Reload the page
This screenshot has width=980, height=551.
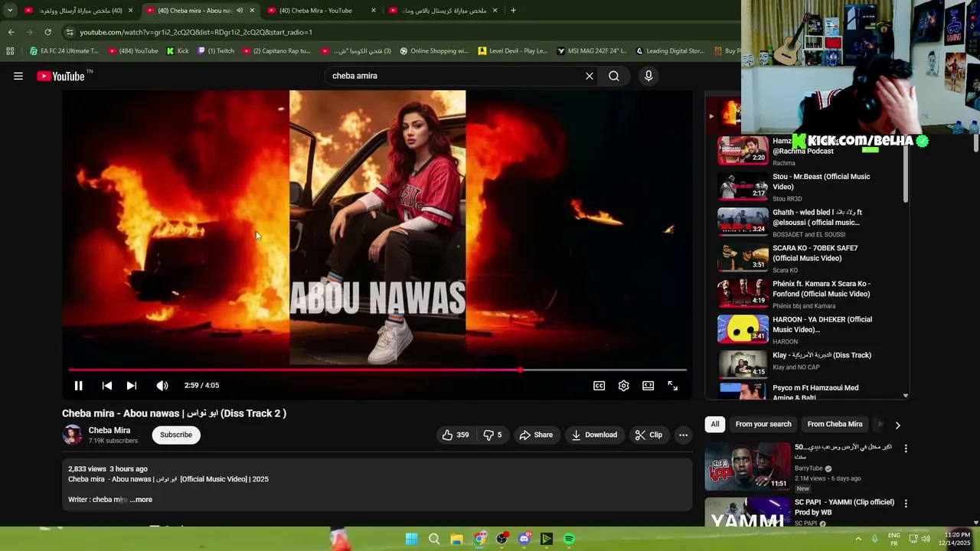click(47, 32)
